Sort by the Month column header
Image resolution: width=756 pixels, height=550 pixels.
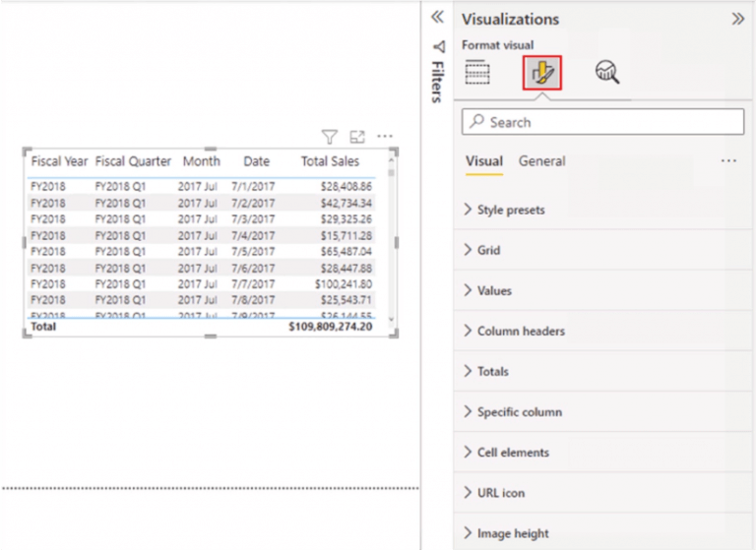(x=201, y=161)
